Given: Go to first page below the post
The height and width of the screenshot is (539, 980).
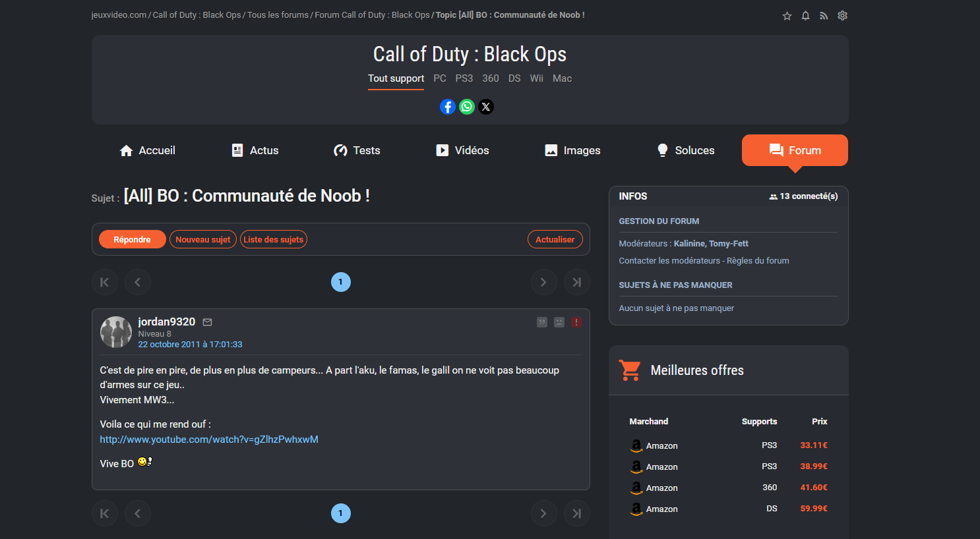Looking at the screenshot, I should tap(105, 513).
